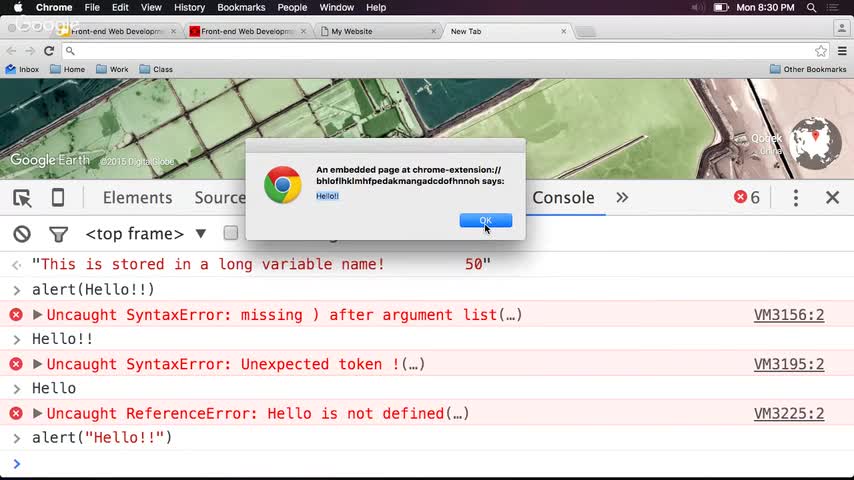
Task: Click the red error count indicator
Action: [747, 197]
